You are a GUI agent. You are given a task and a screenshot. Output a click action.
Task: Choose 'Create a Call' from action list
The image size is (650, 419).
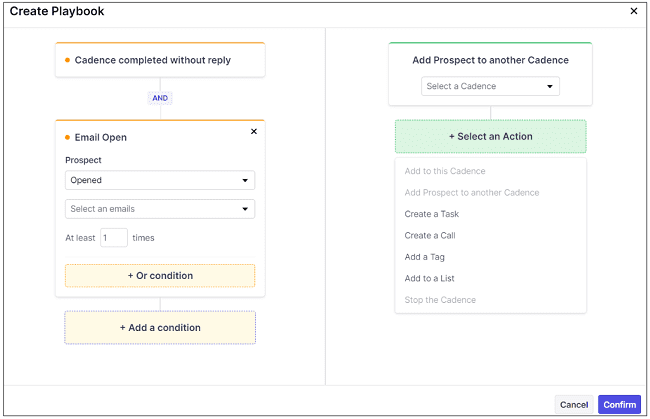[430, 236]
